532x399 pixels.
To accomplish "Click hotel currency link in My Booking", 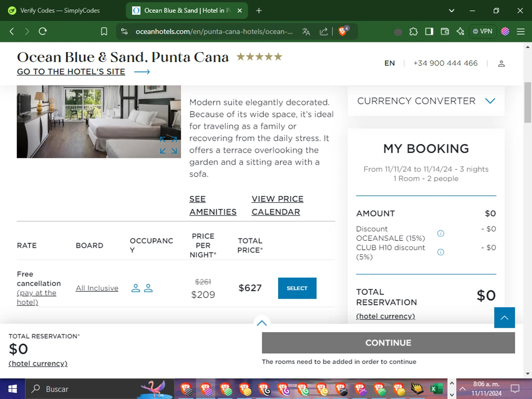I will [386, 316].
